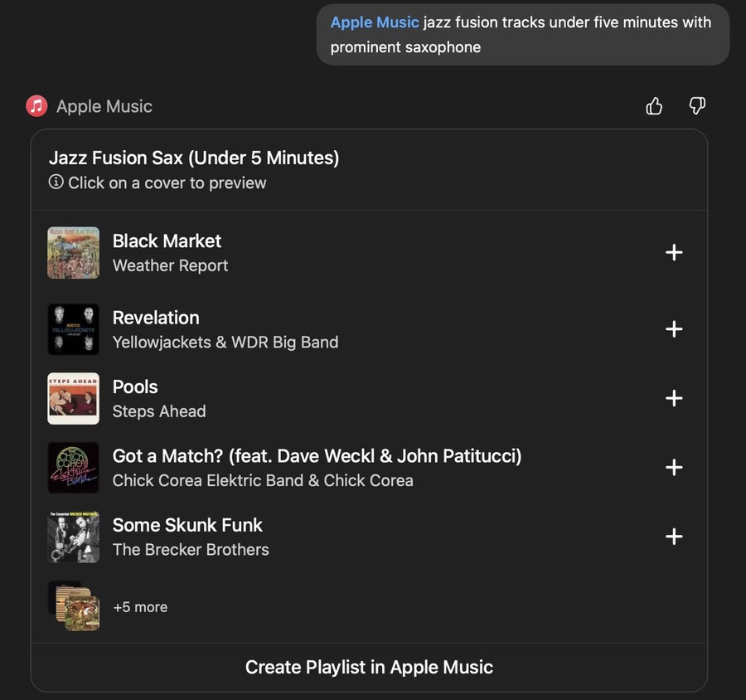Toggle the thumbs down rating

click(697, 106)
